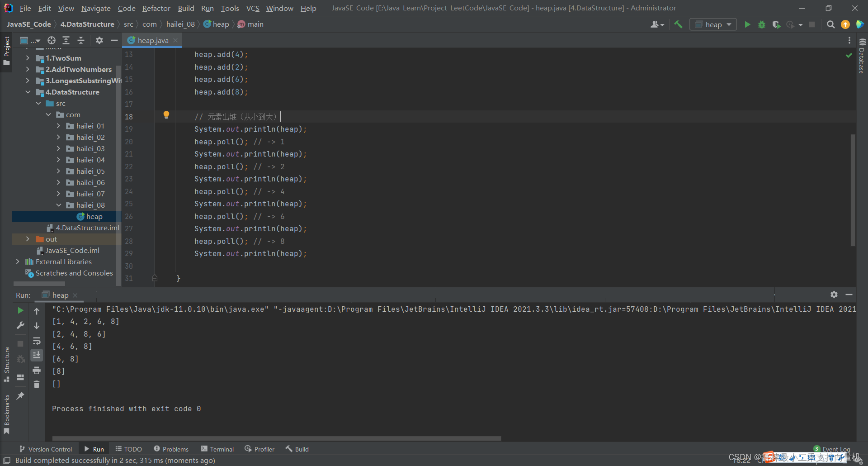Open editor tab options three-dot menu

(x=849, y=40)
